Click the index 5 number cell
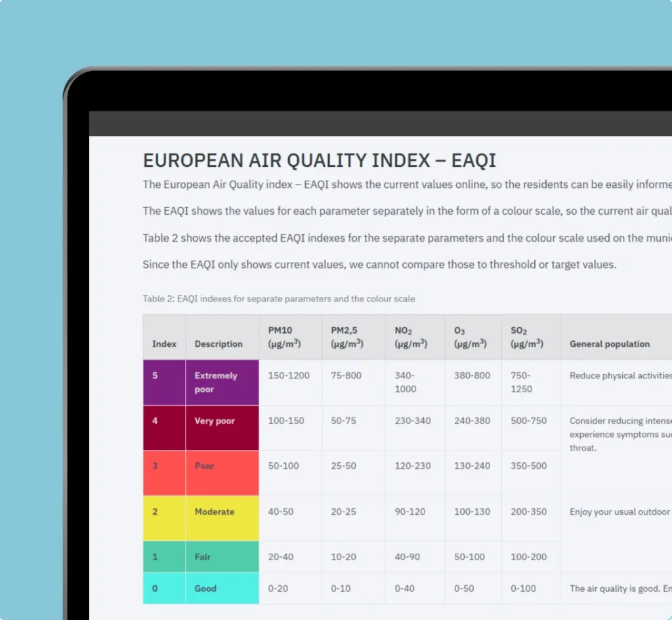This screenshot has width=672, height=620. point(156,376)
